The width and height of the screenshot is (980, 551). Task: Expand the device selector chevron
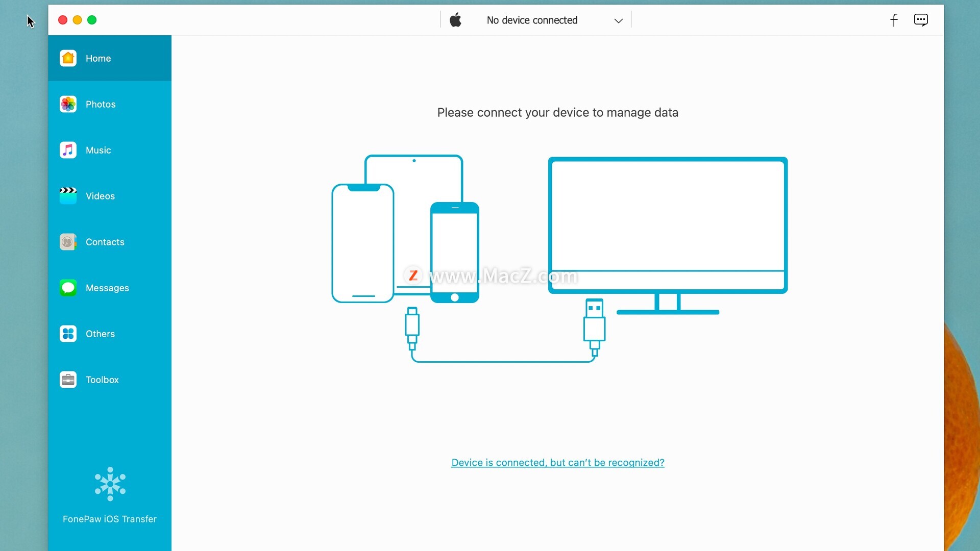(x=618, y=20)
